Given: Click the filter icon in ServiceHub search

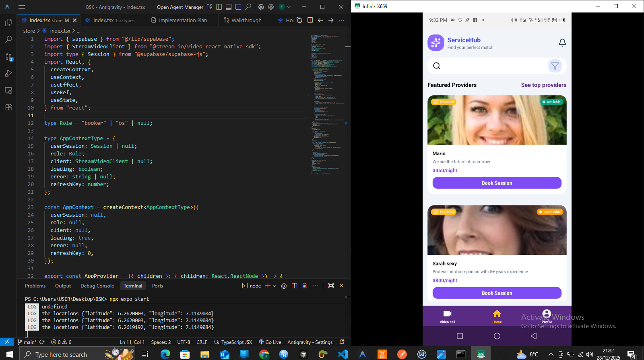Looking at the screenshot, I should pos(555,66).
